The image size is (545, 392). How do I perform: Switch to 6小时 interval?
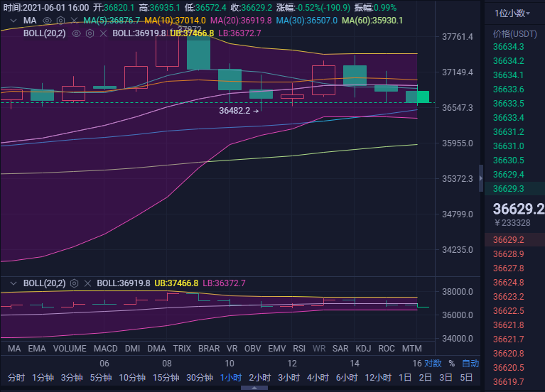pyautogui.click(x=347, y=378)
